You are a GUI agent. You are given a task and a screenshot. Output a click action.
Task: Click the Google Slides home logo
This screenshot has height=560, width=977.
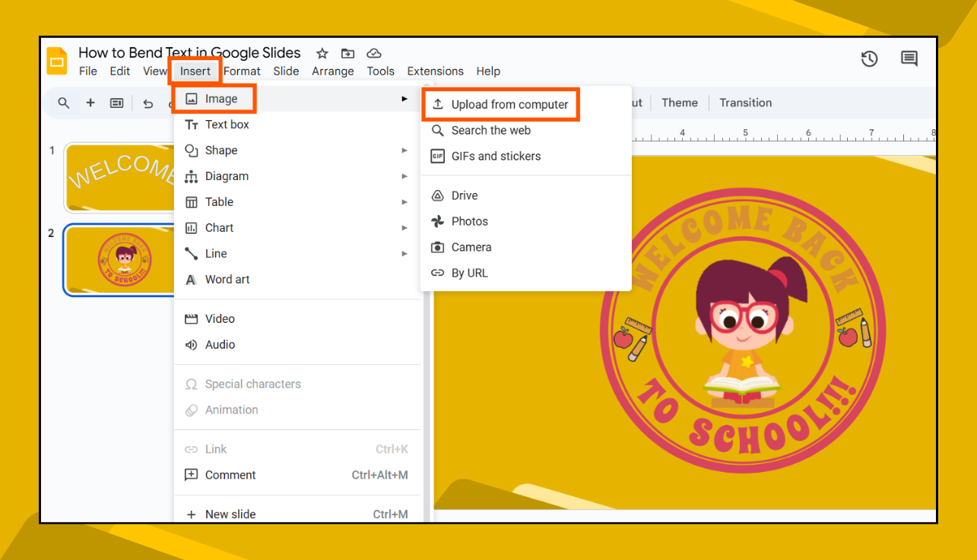coord(56,60)
